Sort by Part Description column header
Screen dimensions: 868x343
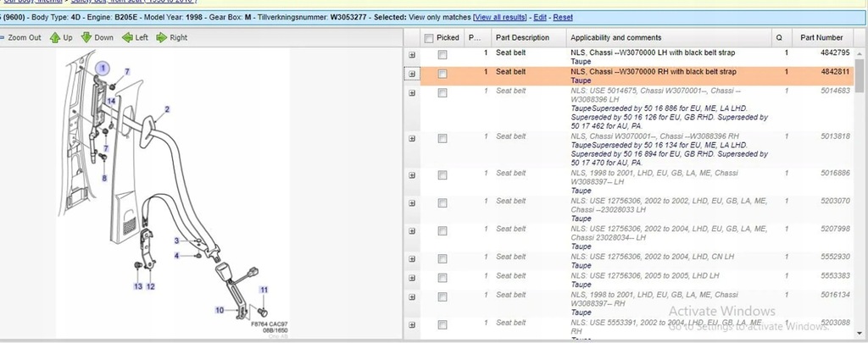[x=522, y=37]
